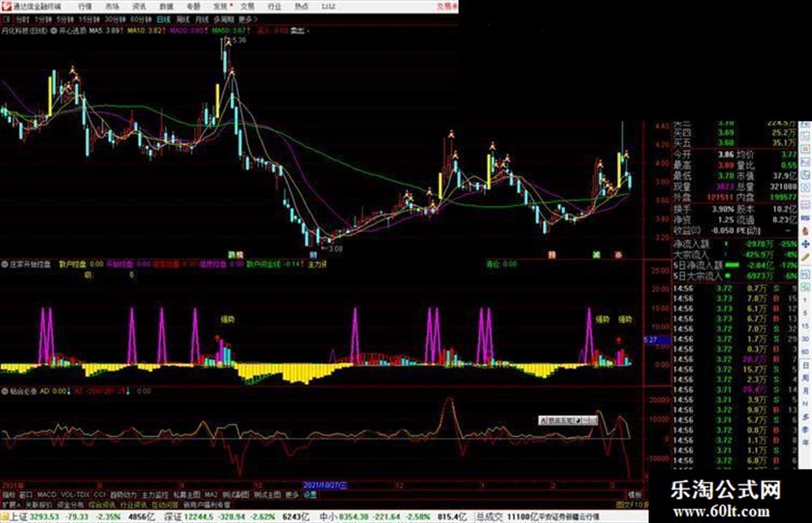Switch to 30分钟 chart period
This screenshot has width=812, height=523.
click(115, 19)
